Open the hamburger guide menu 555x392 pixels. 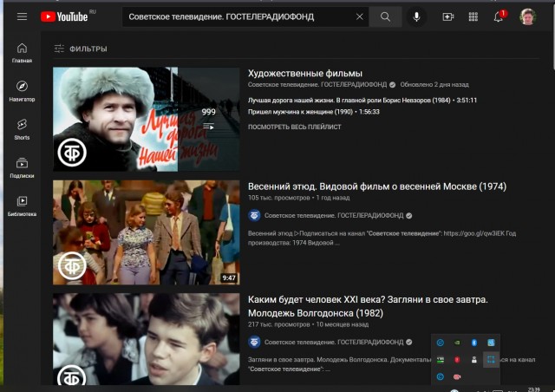point(22,16)
